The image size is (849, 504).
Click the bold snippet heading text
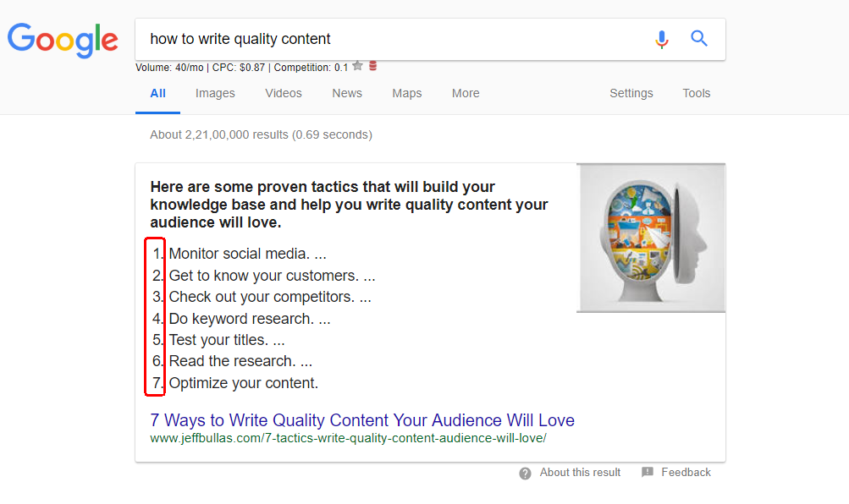pyautogui.click(x=349, y=205)
